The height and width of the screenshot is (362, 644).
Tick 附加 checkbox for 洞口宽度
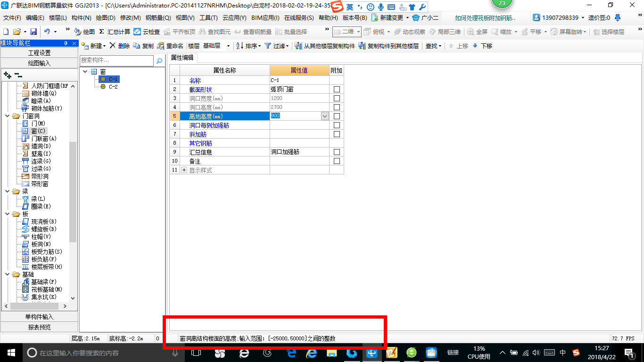[337, 99]
